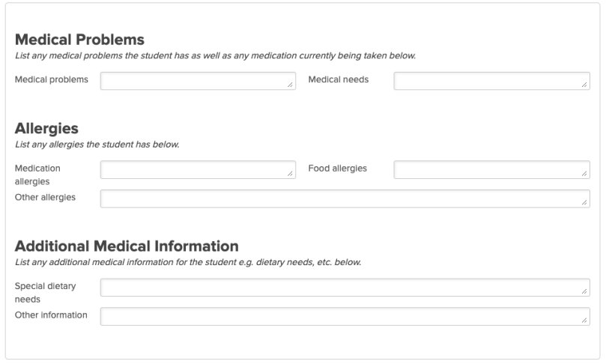This screenshot has width=606, height=364.
Task: Click resize corner of Other allergies box
Action: [584, 203]
